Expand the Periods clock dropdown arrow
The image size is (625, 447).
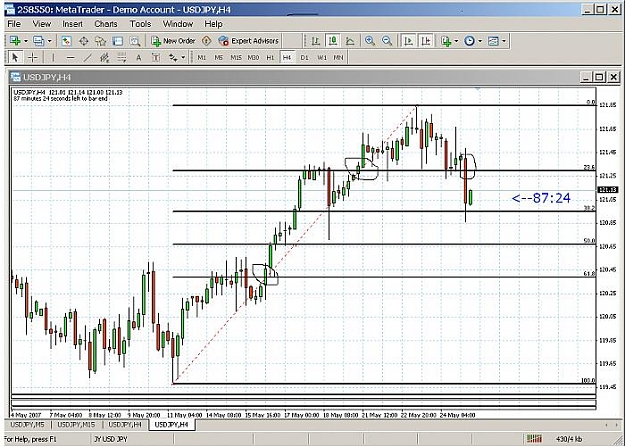tap(480, 41)
